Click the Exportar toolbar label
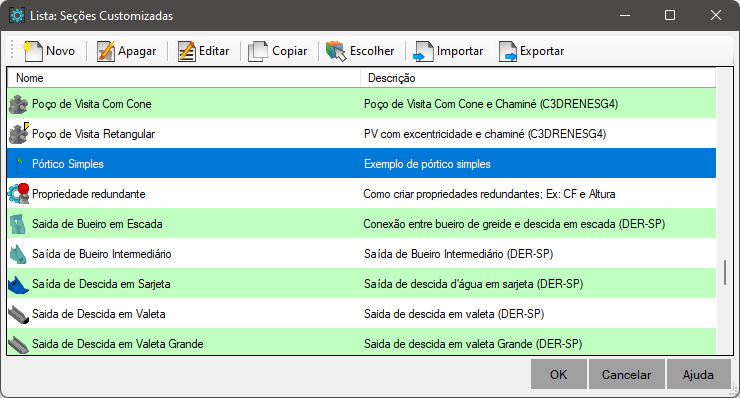The width and height of the screenshot is (740, 398). [542, 51]
